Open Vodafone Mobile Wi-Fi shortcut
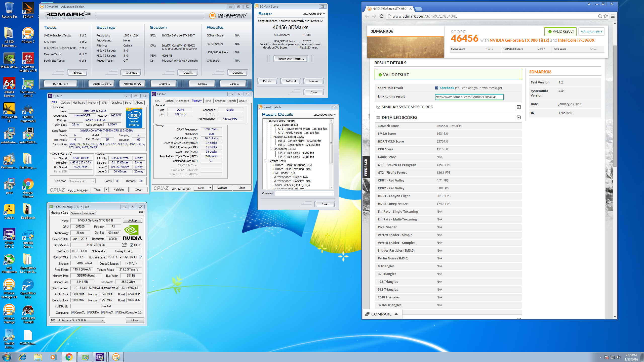This screenshot has width=644, height=362. (x=28, y=62)
